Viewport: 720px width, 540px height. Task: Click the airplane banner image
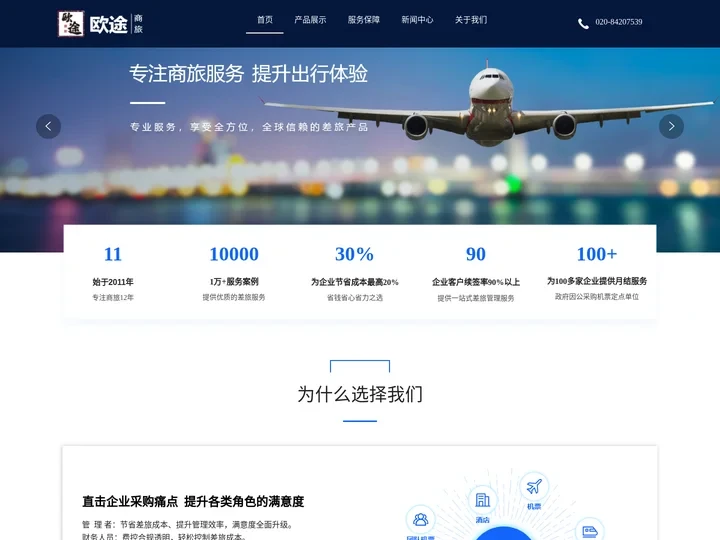360,150
